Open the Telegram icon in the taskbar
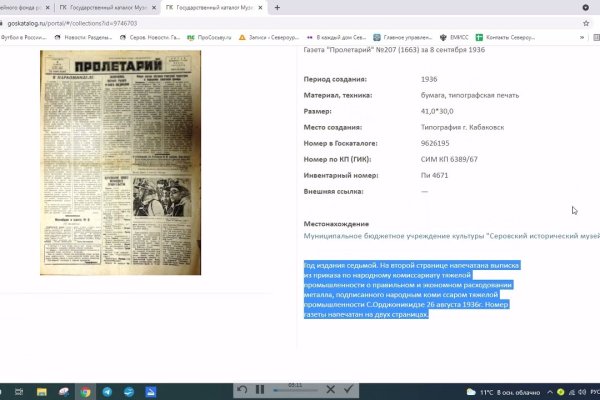 tap(107, 390)
